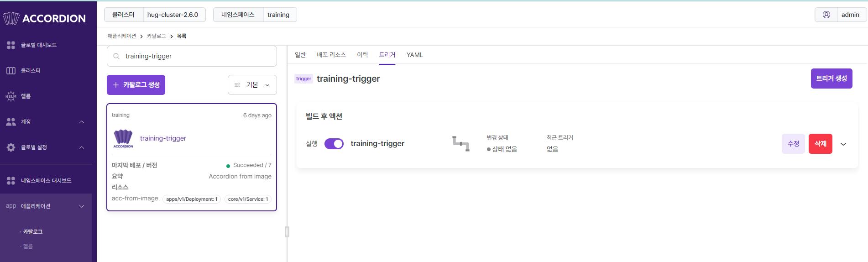
Task: Switch to the 이력 tab
Action: [362, 55]
